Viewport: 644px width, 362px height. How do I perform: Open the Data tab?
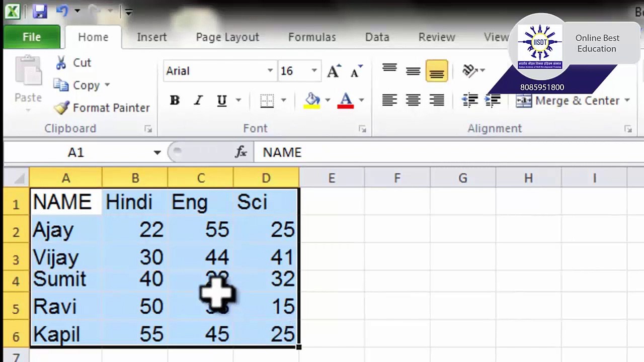tap(377, 37)
